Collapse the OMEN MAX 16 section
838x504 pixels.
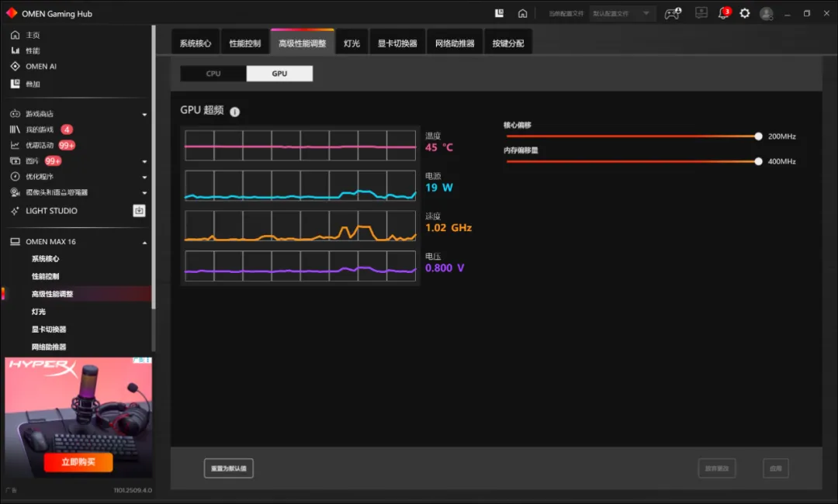144,243
